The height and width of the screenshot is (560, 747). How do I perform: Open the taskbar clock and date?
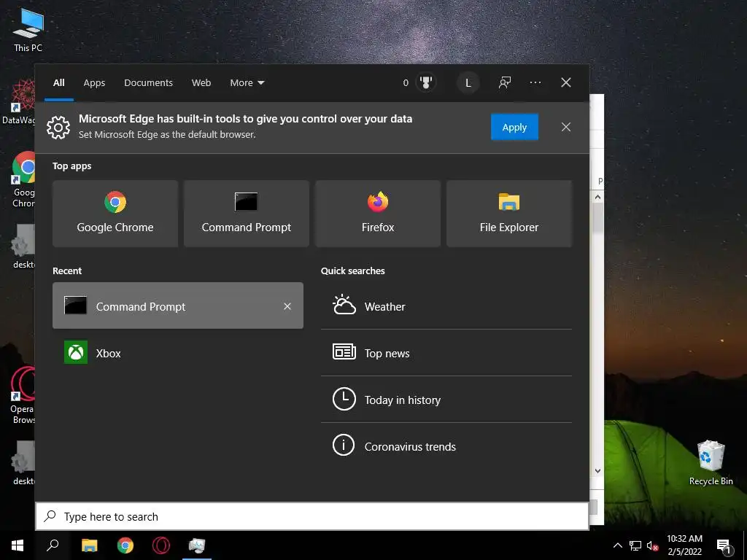tap(684, 545)
